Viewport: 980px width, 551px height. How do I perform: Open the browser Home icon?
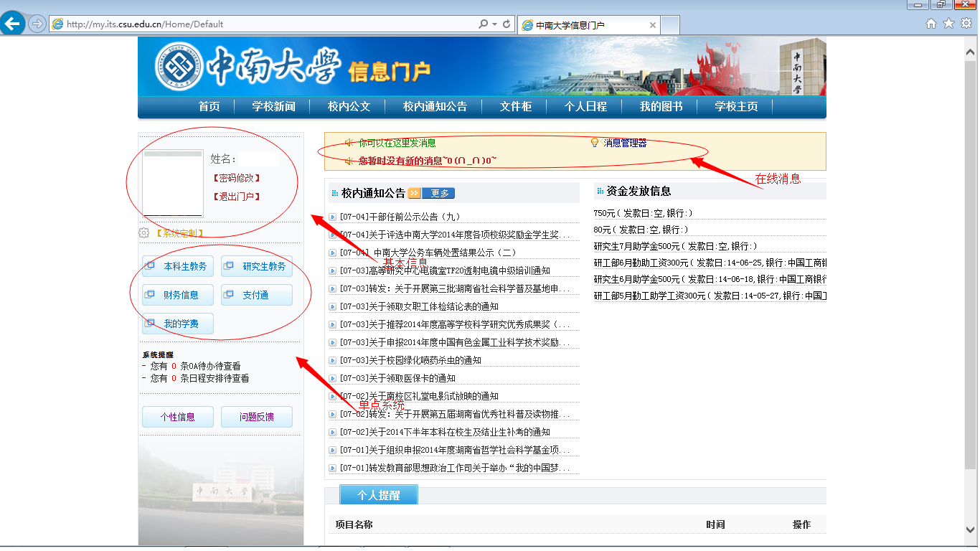click(x=931, y=23)
